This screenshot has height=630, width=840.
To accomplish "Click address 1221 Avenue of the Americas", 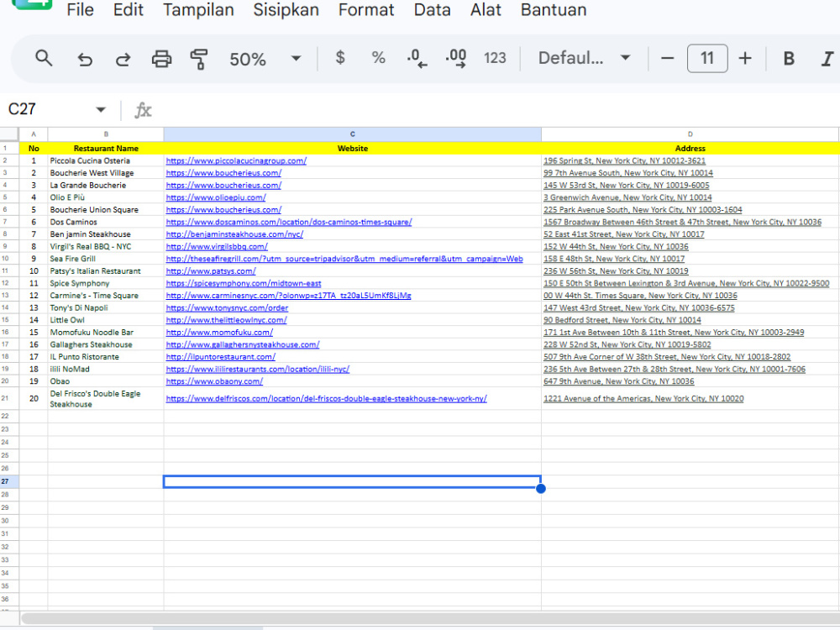I will coord(643,398).
